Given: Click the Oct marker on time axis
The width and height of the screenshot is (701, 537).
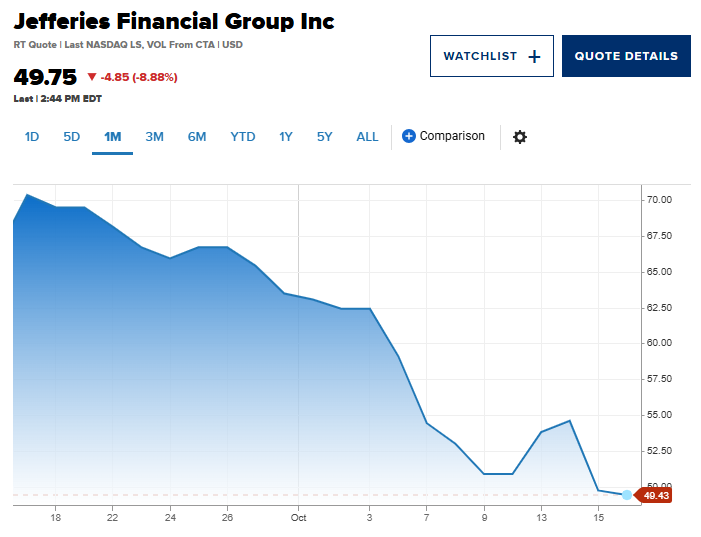Looking at the screenshot, I should 298,517.
